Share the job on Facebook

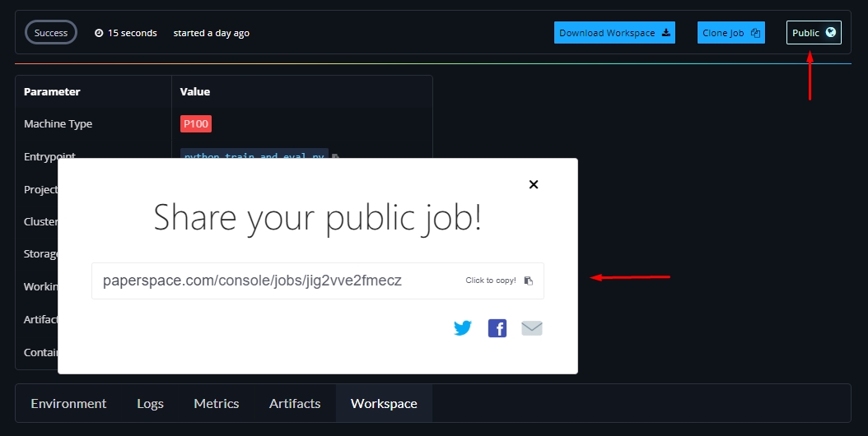click(497, 328)
